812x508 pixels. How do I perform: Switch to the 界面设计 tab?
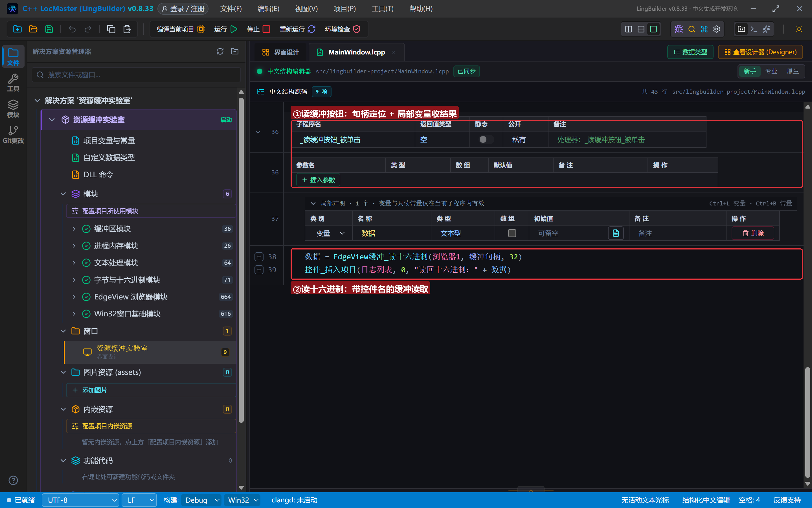tap(280, 52)
